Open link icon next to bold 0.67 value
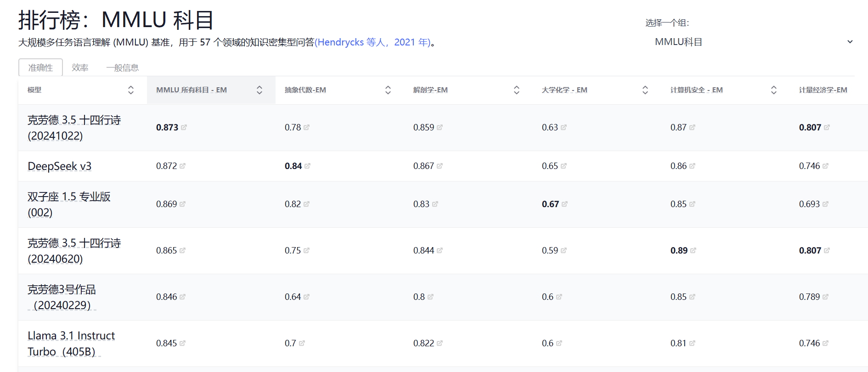This screenshot has height=372, width=868. (x=564, y=204)
